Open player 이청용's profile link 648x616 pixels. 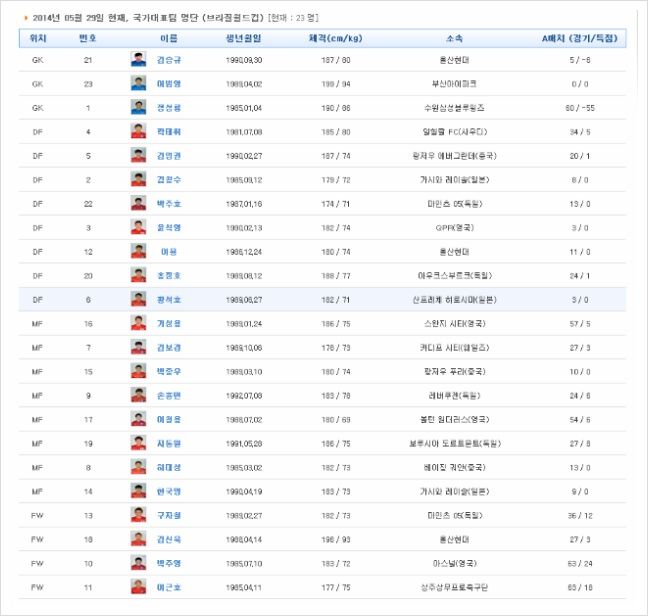(169, 419)
